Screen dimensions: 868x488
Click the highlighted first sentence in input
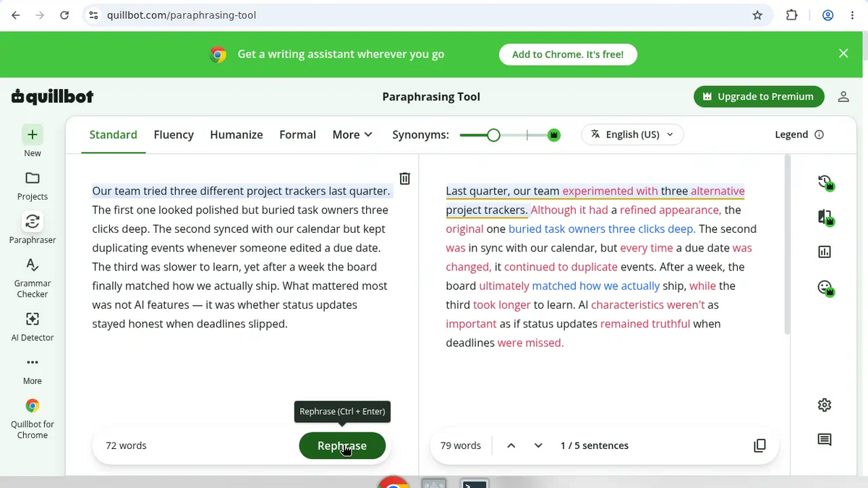pos(241,191)
